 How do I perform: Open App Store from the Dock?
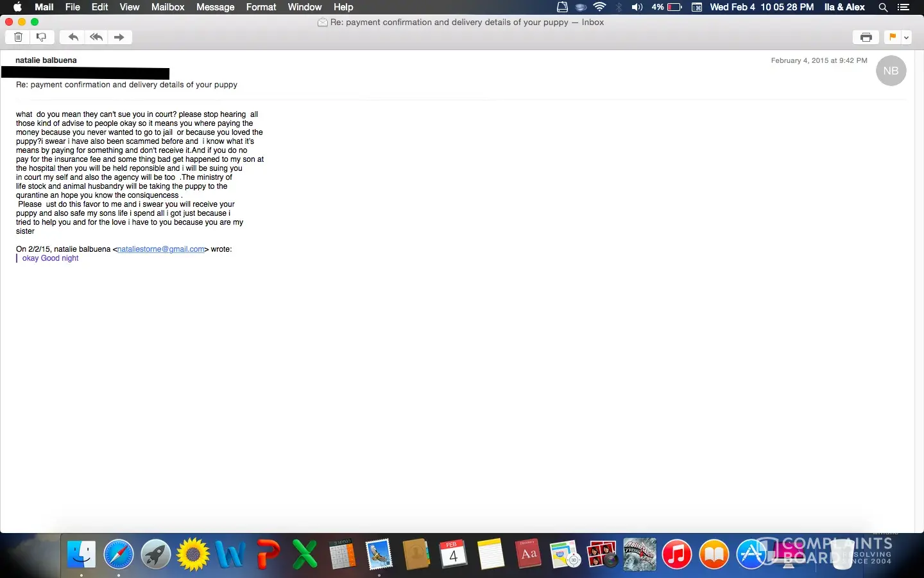click(751, 554)
